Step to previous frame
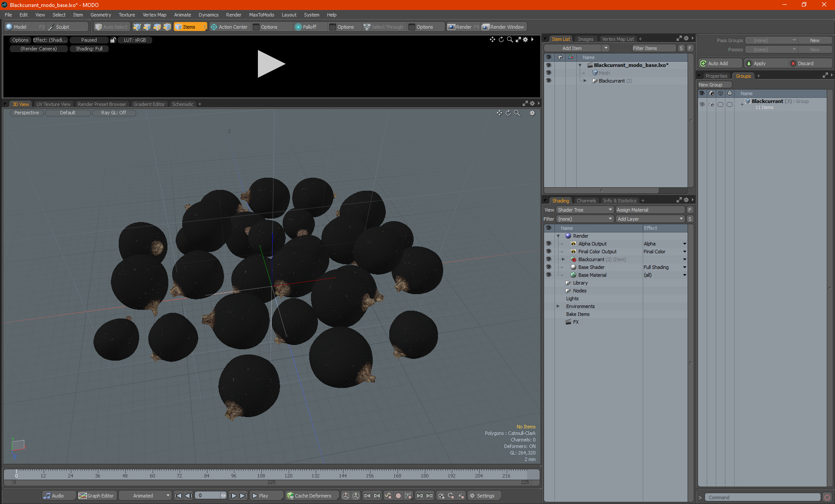 pos(188,496)
